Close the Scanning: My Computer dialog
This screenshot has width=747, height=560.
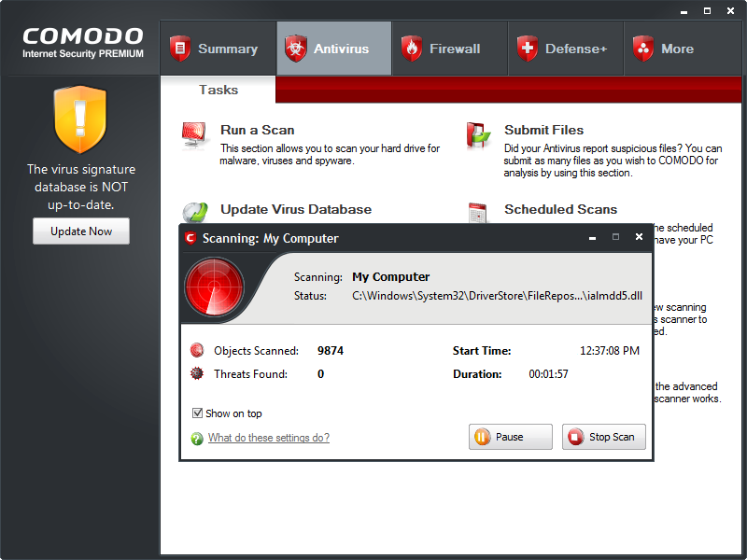(639, 238)
